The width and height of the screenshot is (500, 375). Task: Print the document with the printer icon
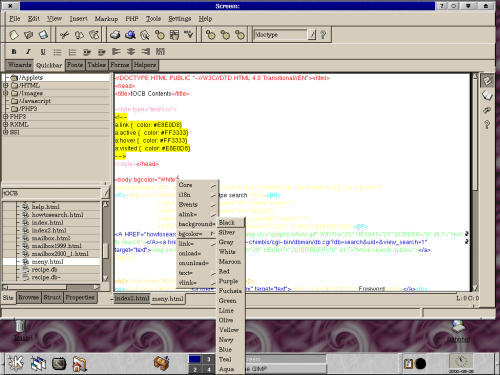coord(115,35)
